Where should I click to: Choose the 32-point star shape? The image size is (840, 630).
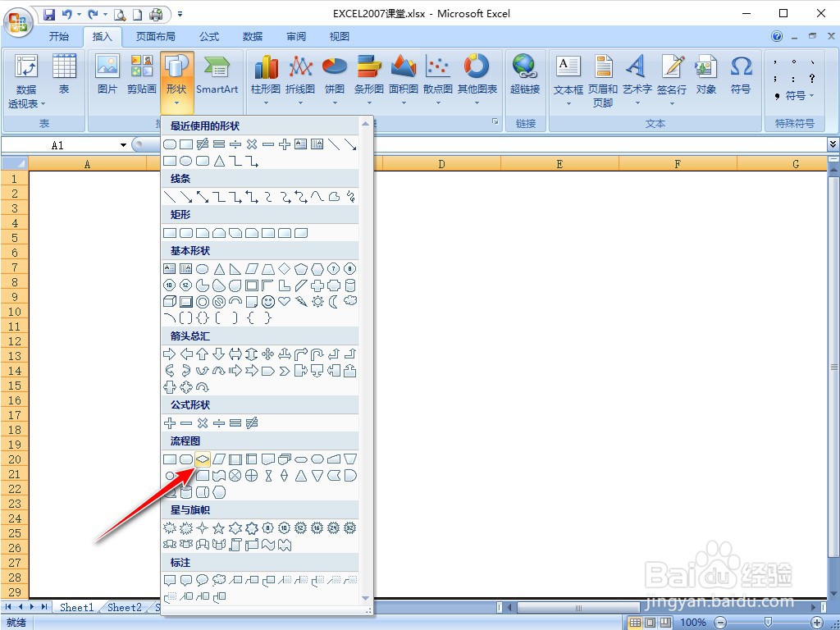point(350,528)
